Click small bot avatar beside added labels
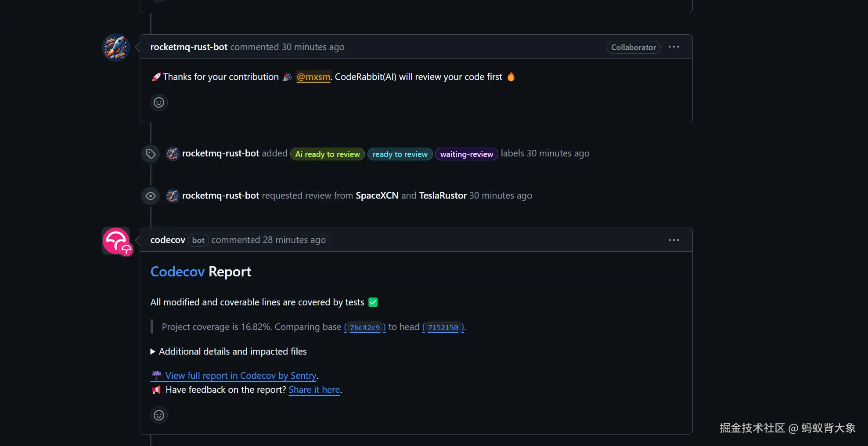868x446 pixels. click(x=173, y=154)
